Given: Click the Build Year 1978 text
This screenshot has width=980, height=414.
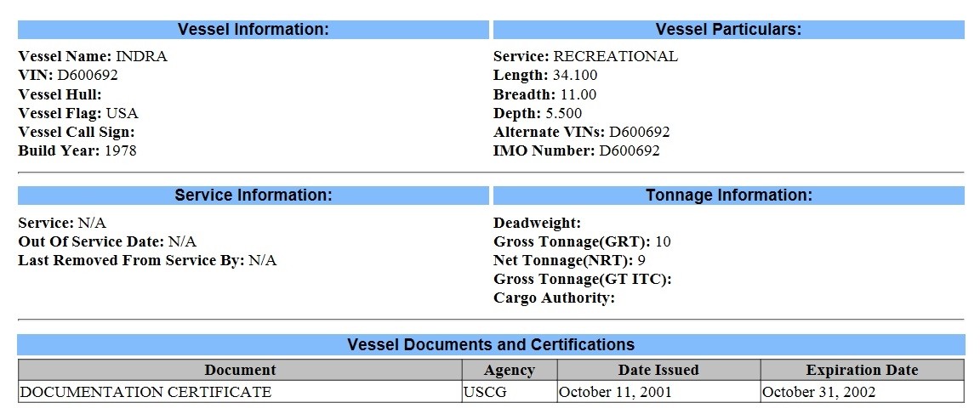Looking at the screenshot, I should (x=120, y=151).
